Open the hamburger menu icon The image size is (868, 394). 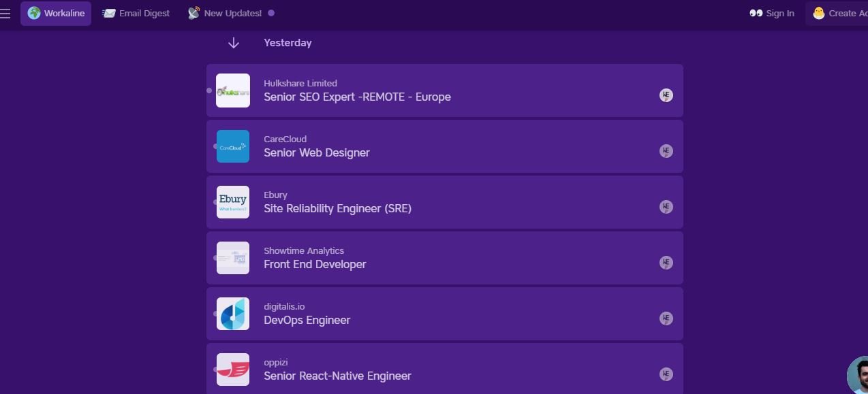5,14
